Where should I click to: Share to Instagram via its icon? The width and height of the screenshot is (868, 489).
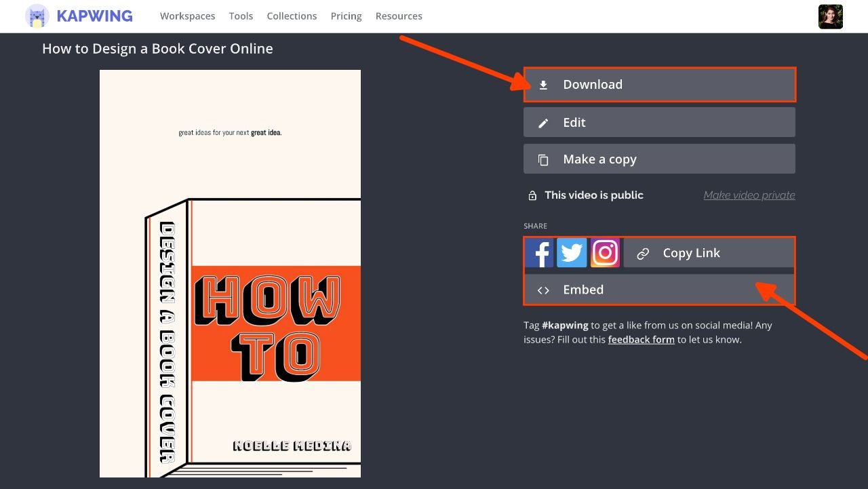(605, 253)
